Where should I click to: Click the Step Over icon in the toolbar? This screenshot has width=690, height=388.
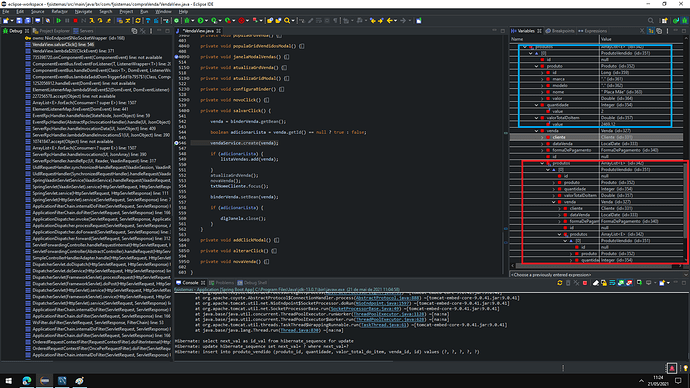100,21
